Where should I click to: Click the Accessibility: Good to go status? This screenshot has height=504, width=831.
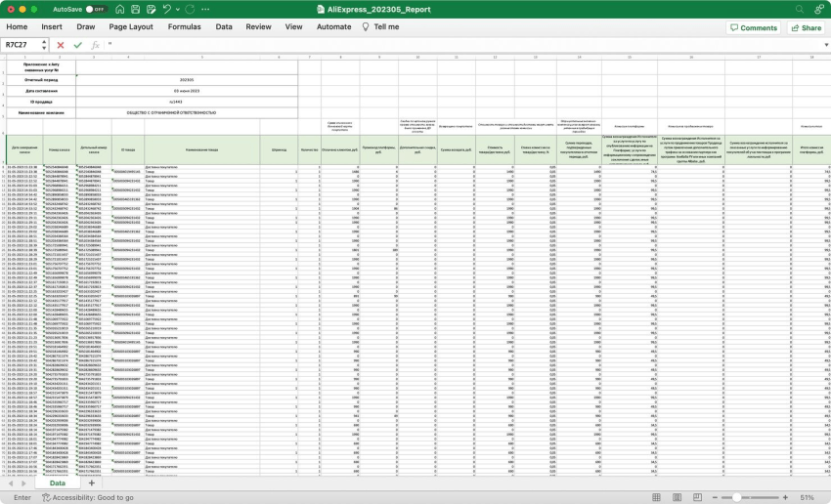tap(88, 497)
